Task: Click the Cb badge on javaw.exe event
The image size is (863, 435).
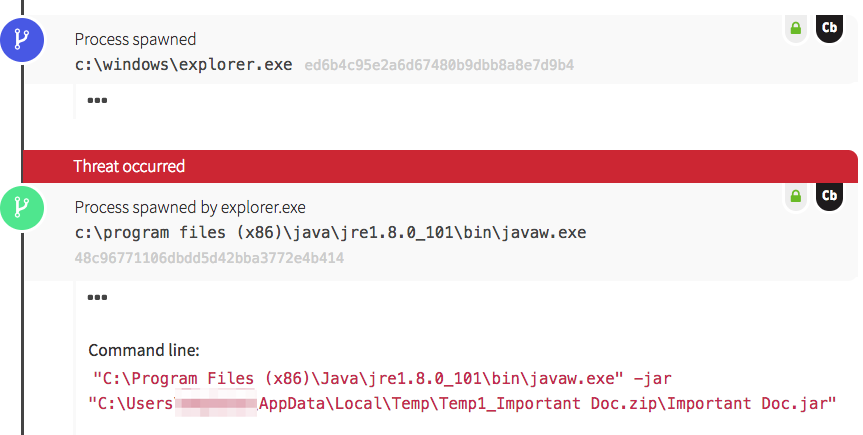Action: coord(829,197)
